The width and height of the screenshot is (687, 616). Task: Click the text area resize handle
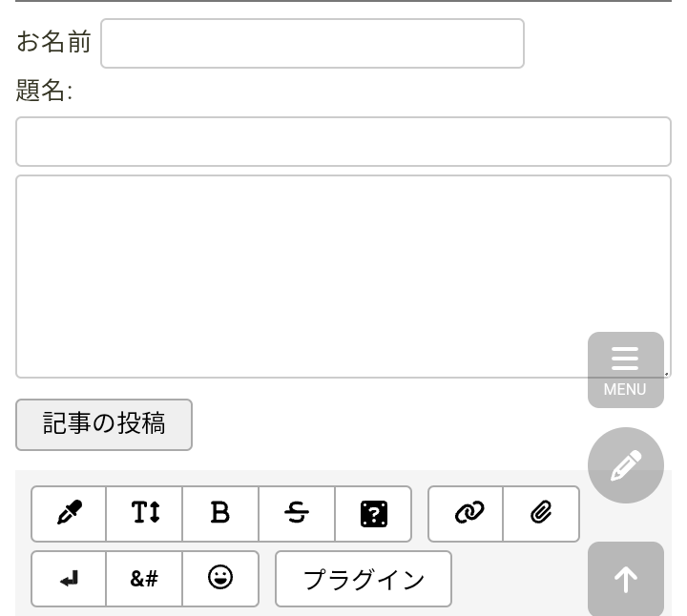665,373
